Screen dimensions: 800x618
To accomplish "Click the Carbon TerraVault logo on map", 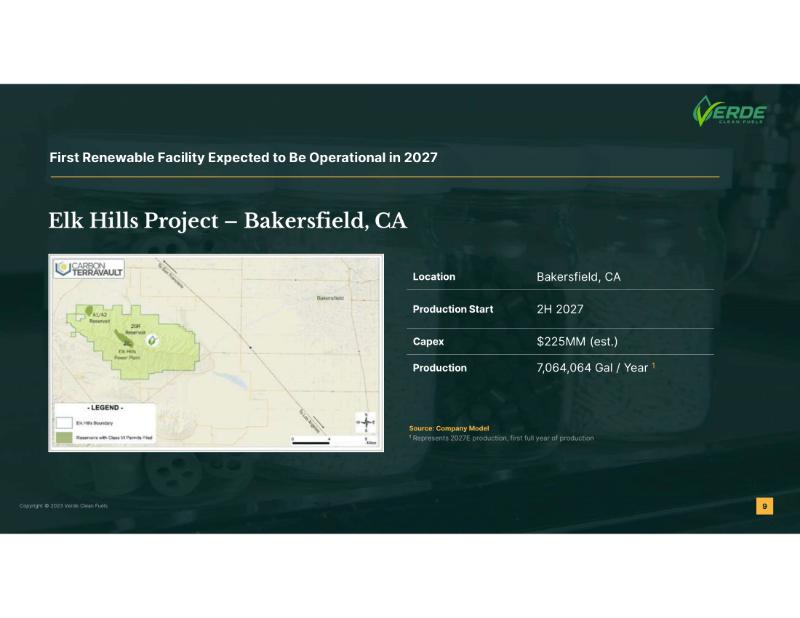I will [x=90, y=268].
